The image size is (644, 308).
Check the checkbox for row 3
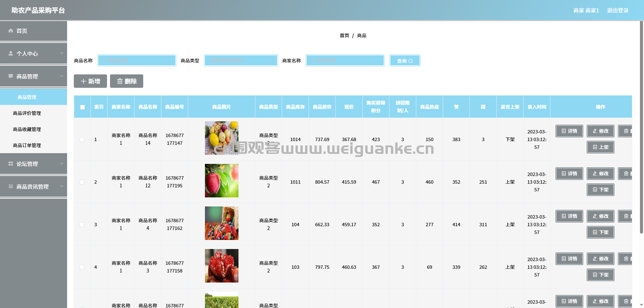[x=82, y=225]
